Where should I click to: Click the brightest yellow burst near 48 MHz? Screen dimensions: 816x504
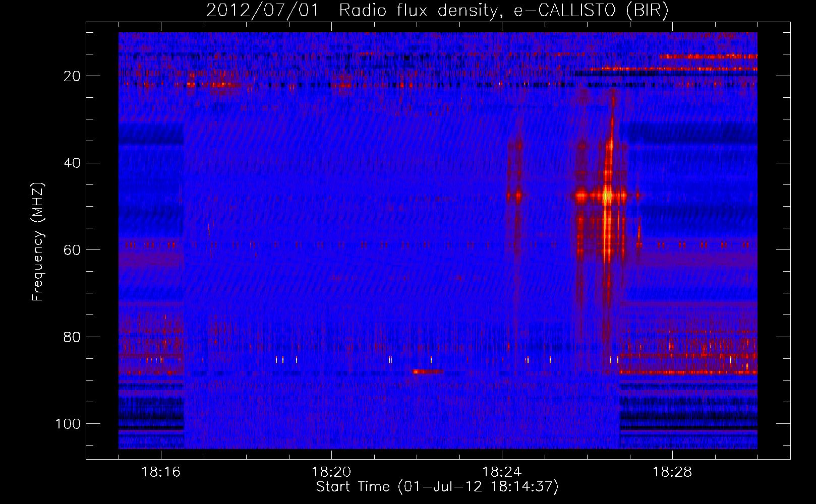tap(607, 196)
